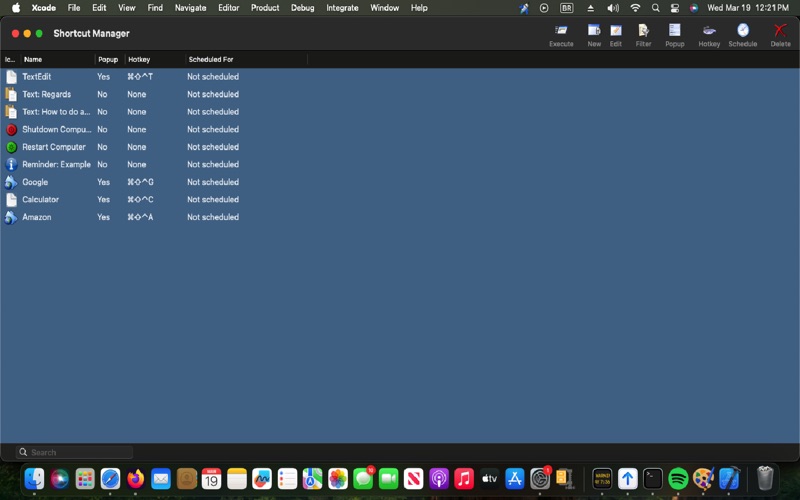Click the Calculator shortcut document icon
The image size is (800, 500).
[11, 199]
